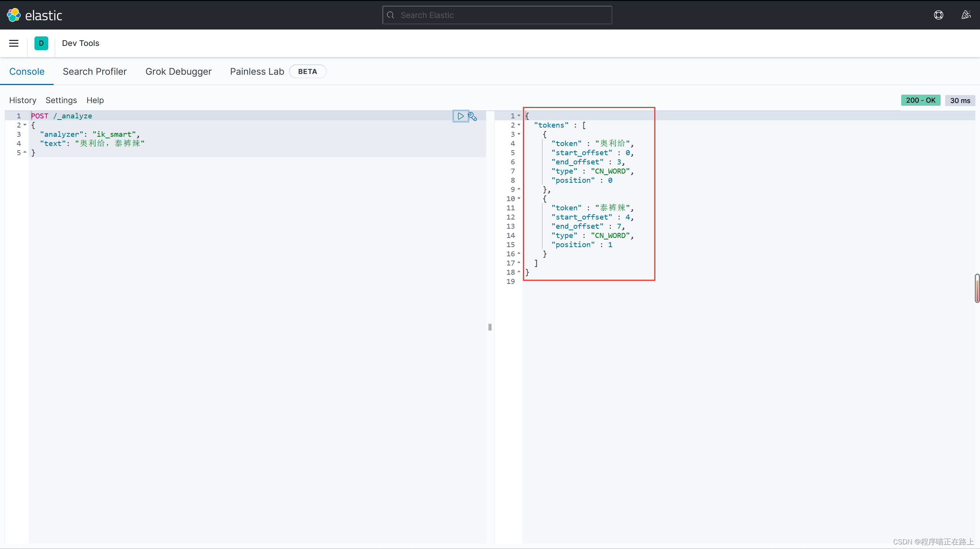
Task: Click the green D space avatar
Action: point(41,43)
